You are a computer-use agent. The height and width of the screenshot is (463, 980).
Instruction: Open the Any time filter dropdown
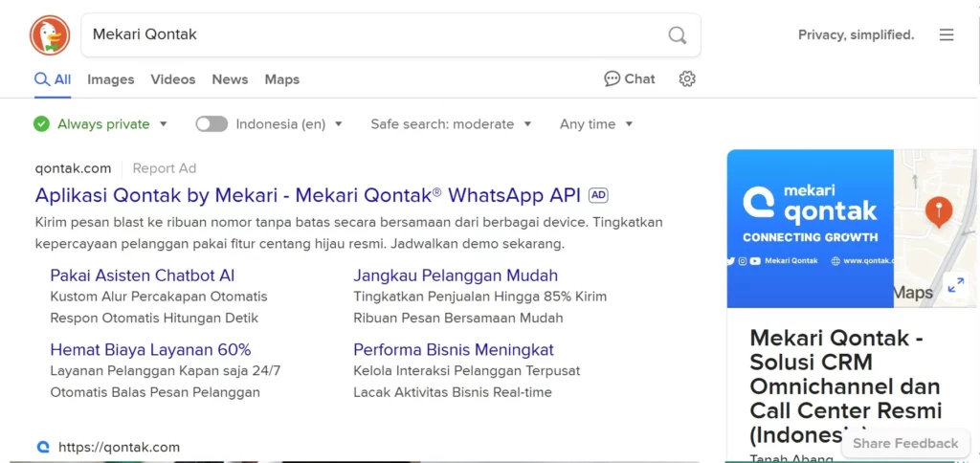point(596,123)
